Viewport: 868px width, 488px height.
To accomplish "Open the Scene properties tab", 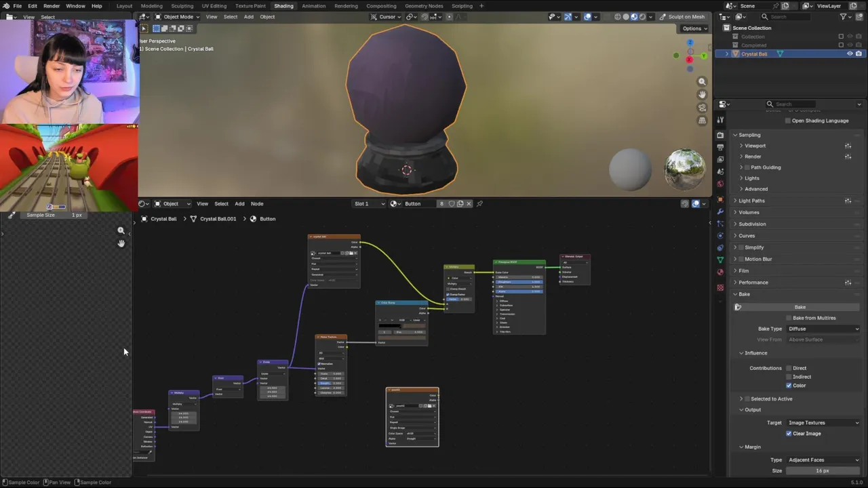I will (720, 171).
